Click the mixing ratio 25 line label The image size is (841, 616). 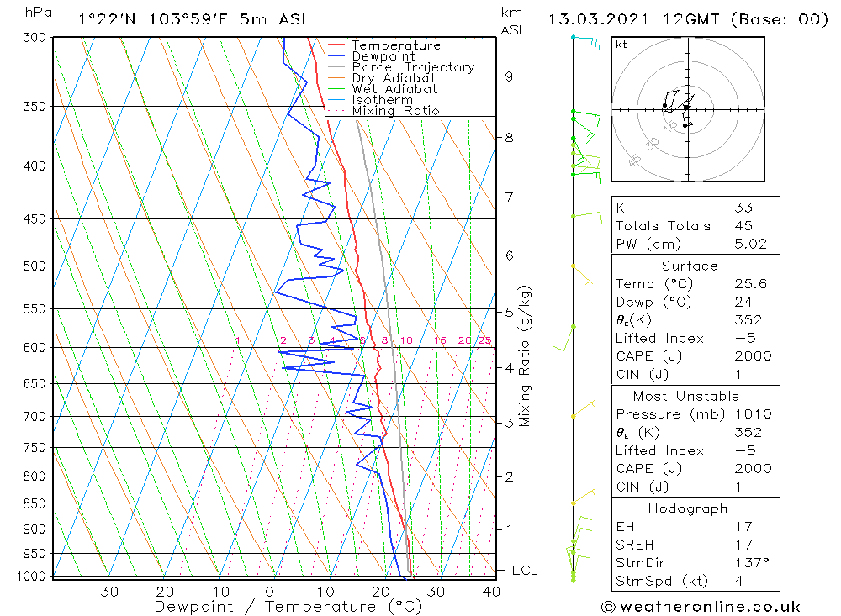coord(485,340)
